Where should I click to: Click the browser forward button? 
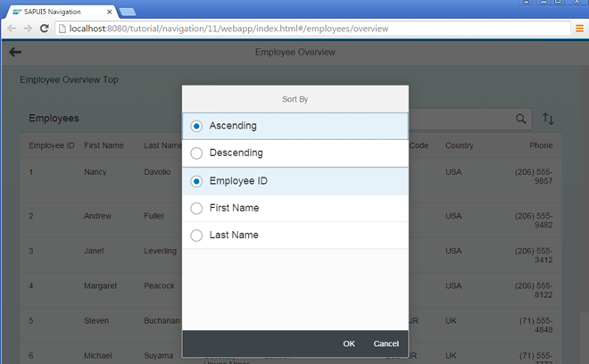[x=28, y=29]
